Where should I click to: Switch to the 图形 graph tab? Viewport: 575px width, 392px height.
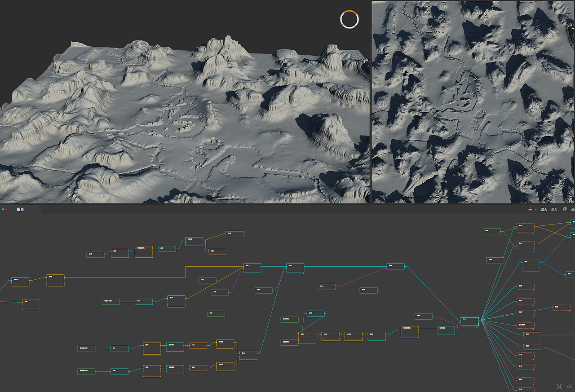coord(20,209)
